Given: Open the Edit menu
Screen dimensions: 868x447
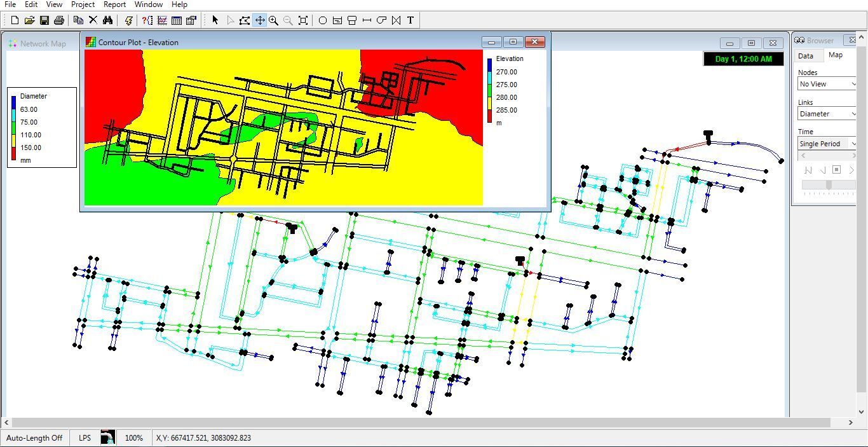Looking at the screenshot, I should tap(31, 4).
